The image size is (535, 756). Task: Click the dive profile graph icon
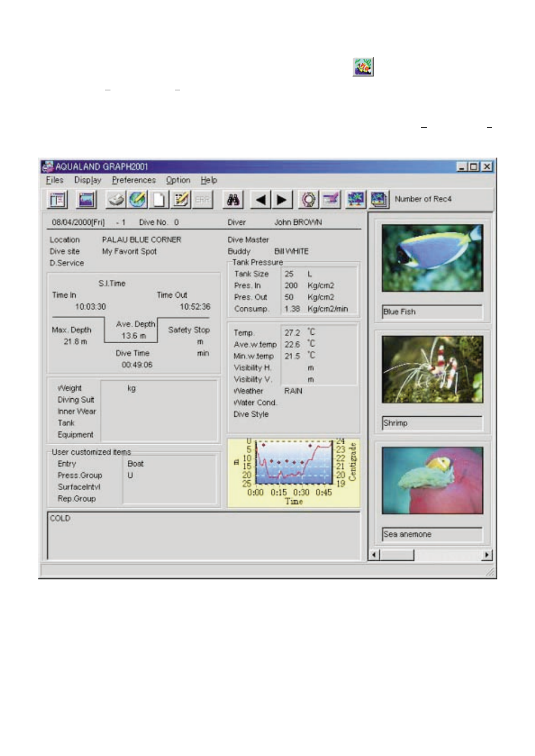tap(87, 200)
